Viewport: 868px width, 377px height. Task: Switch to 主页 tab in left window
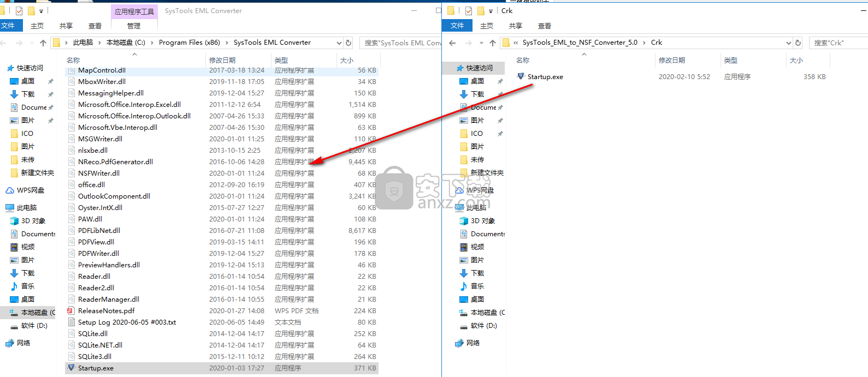pyautogui.click(x=37, y=26)
